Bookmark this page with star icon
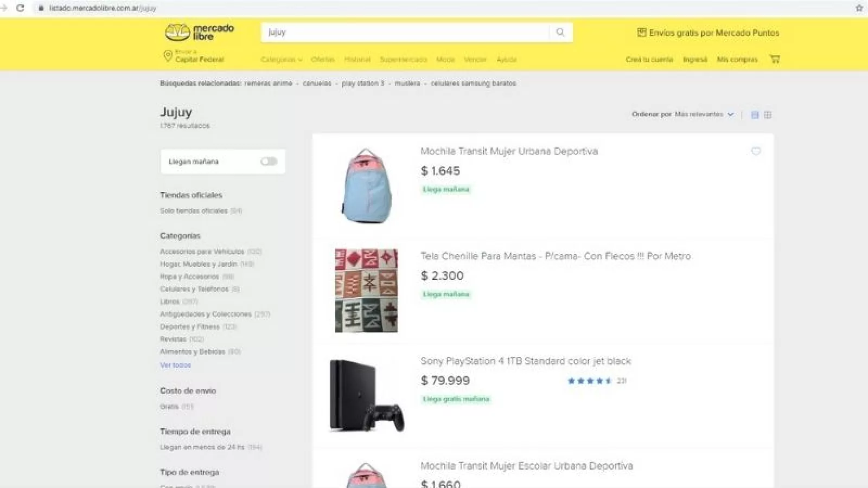The width and height of the screenshot is (868, 488). pos(859,8)
